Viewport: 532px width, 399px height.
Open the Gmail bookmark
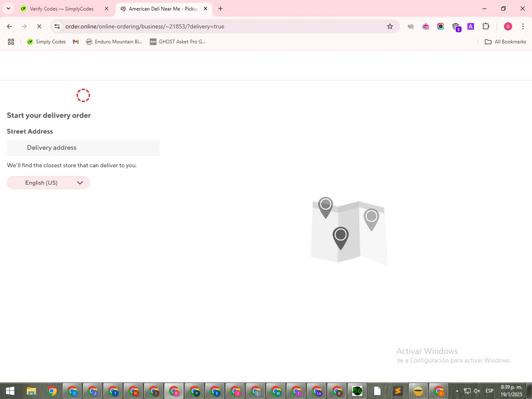76,41
